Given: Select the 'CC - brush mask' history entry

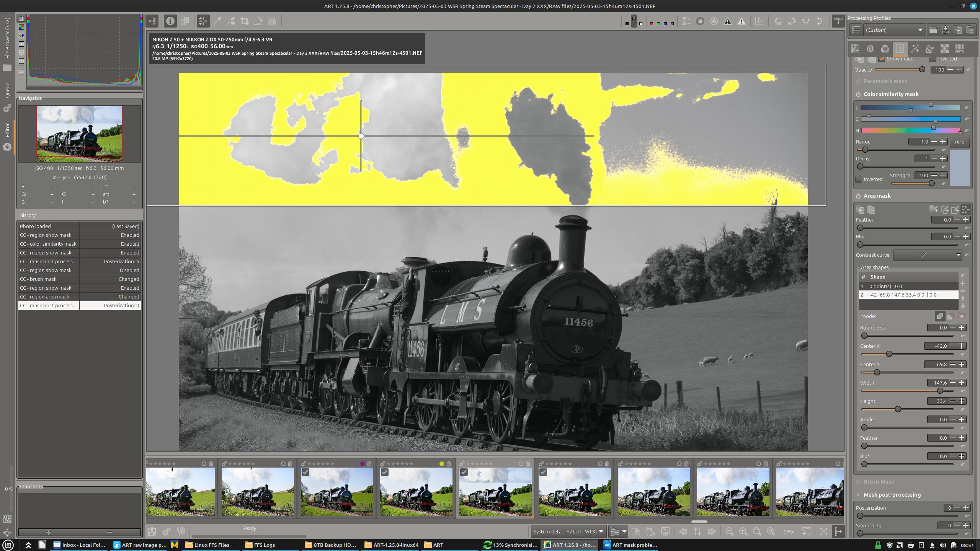Looking at the screenshot, I should [x=79, y=279].
